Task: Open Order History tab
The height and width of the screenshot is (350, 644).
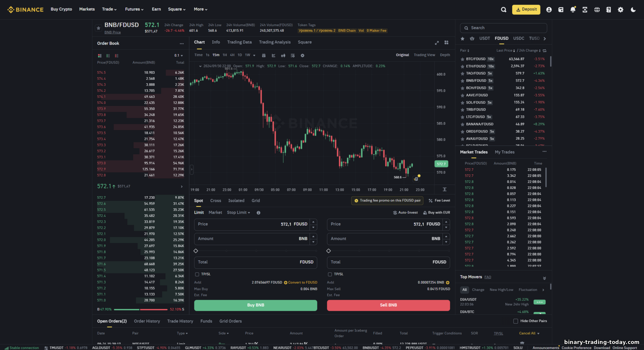Action: click(x=147, y=321)
